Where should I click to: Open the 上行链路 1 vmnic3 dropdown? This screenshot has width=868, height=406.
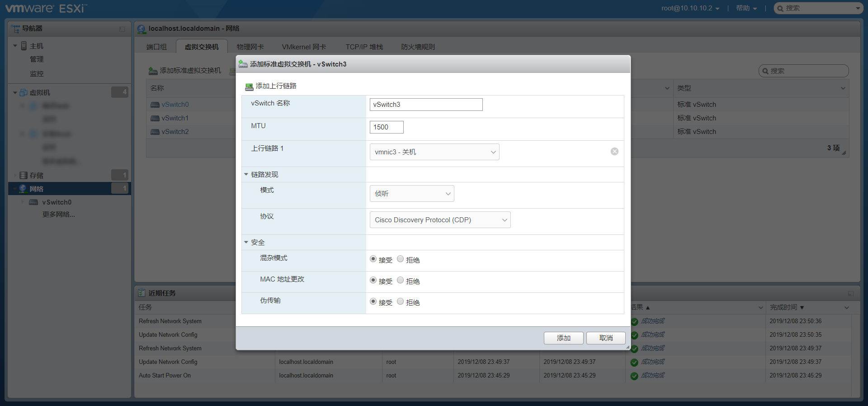tap(434, 152)
